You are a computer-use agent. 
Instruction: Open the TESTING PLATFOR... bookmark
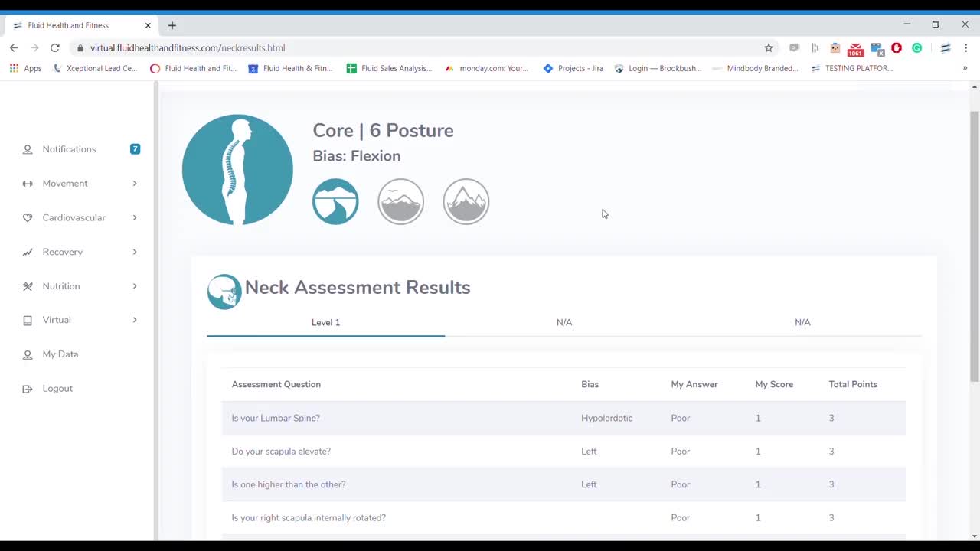pyautogui.click(x=851, y=68)
